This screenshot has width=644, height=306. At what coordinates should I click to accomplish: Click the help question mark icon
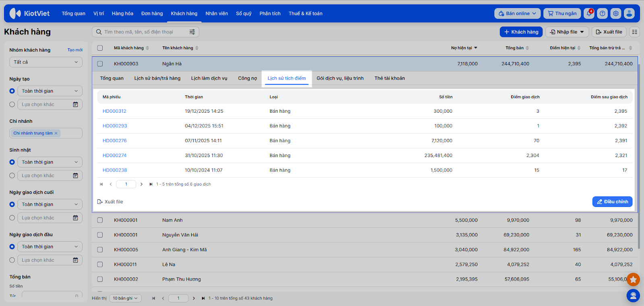coord(602,14)
